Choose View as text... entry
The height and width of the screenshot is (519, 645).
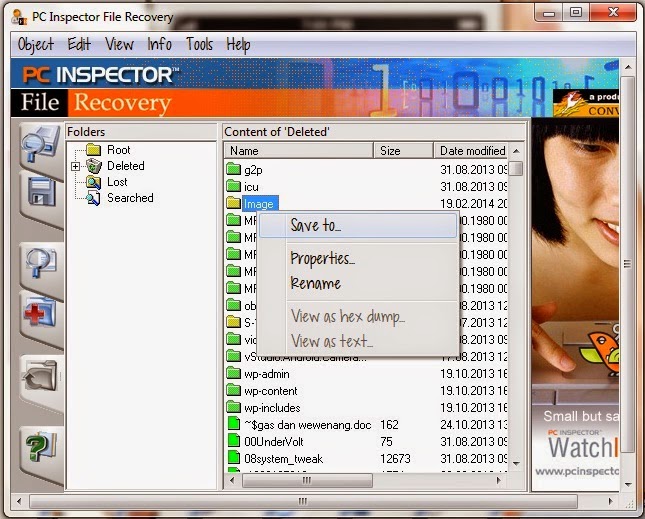[x=358, y=341]
